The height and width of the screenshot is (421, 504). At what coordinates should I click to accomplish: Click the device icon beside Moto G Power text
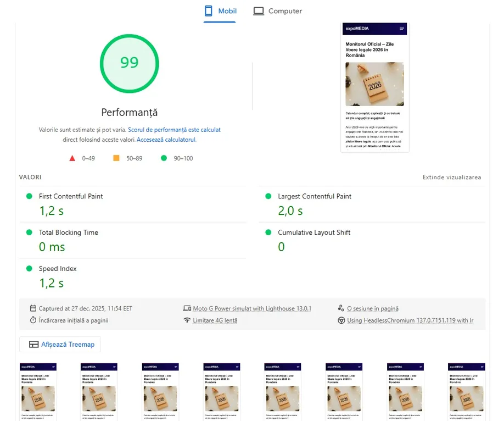click(187, 308)
